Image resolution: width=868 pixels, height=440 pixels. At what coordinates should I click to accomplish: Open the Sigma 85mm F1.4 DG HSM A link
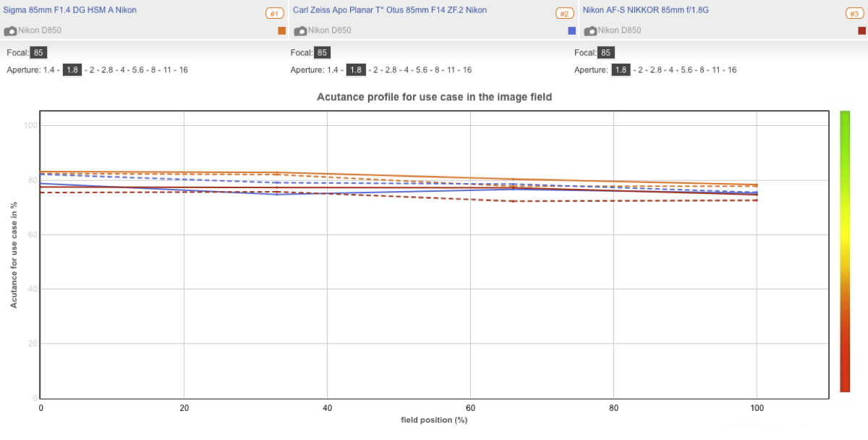(x=69, y=10)
